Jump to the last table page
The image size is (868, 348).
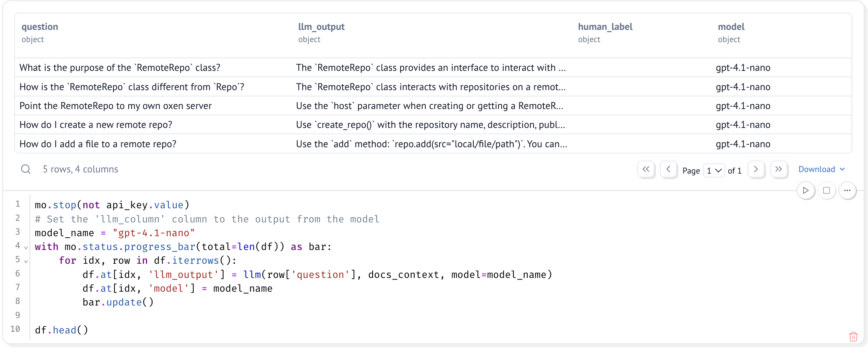779,170
